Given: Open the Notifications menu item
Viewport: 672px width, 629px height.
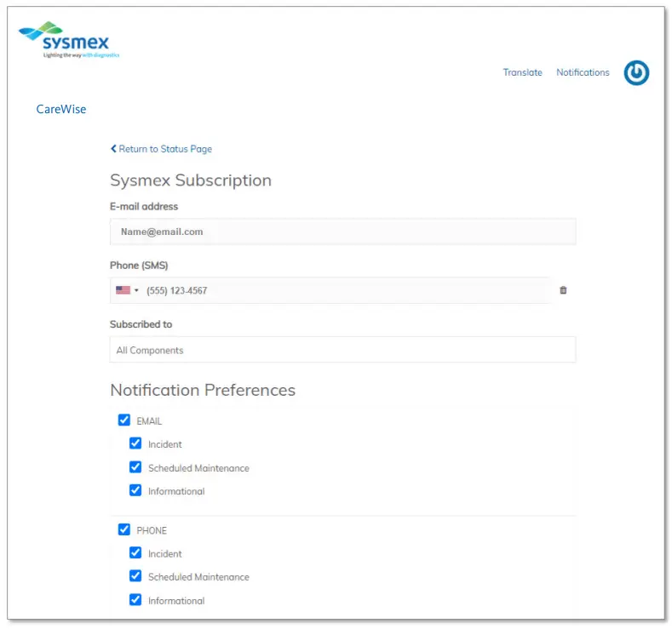Looking at the screenshot, I should (583, 72).
